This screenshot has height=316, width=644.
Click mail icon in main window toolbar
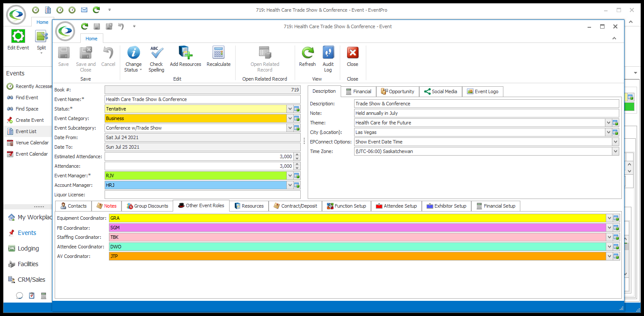(84, 10)
